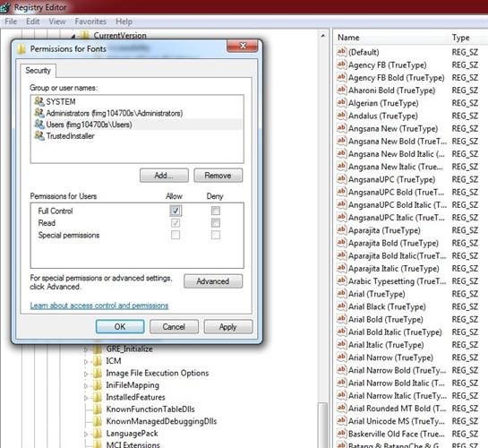Click the folder icon in the Permissions for Fonts title
Viewport: 488px width, 448px height.
[x=21, y=49]
